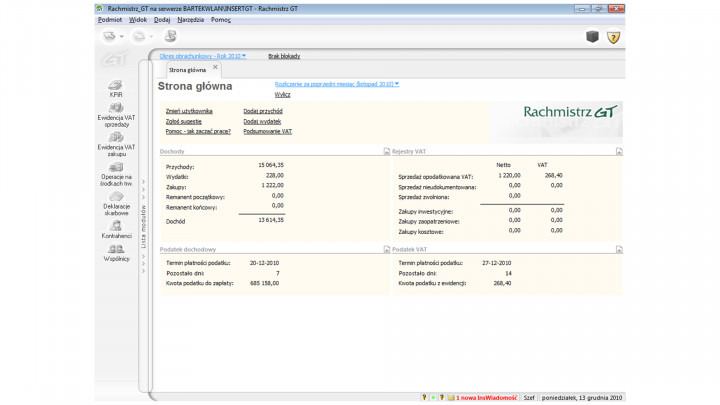Viewport: 720px width, 405px height.
Task: Click the Remanent początkowy label
Action: [x=195, y=197]
